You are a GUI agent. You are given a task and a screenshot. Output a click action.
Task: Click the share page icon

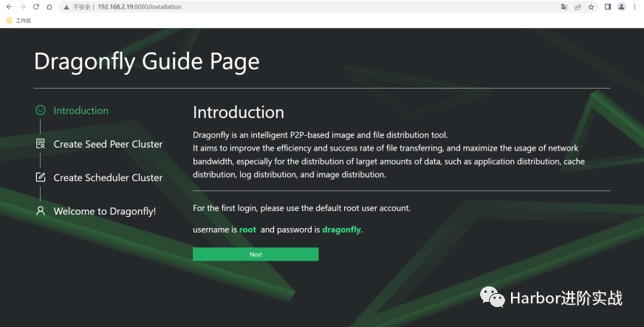[578, 7]
